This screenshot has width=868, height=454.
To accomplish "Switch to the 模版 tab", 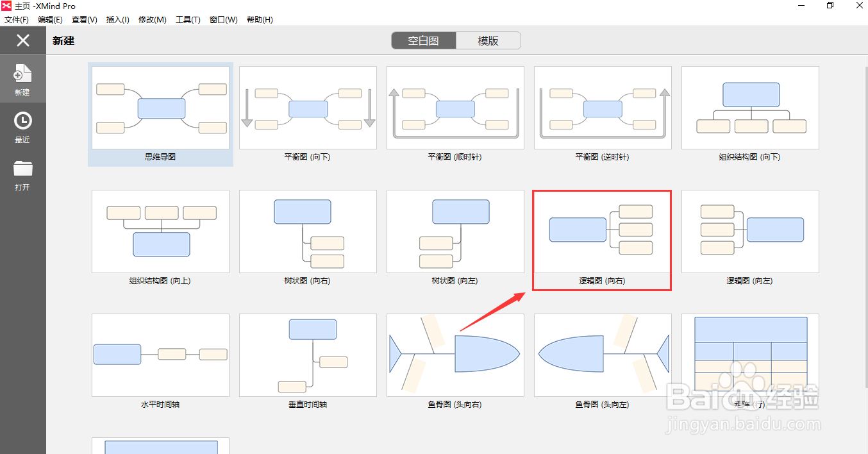I will click(488, 40).
